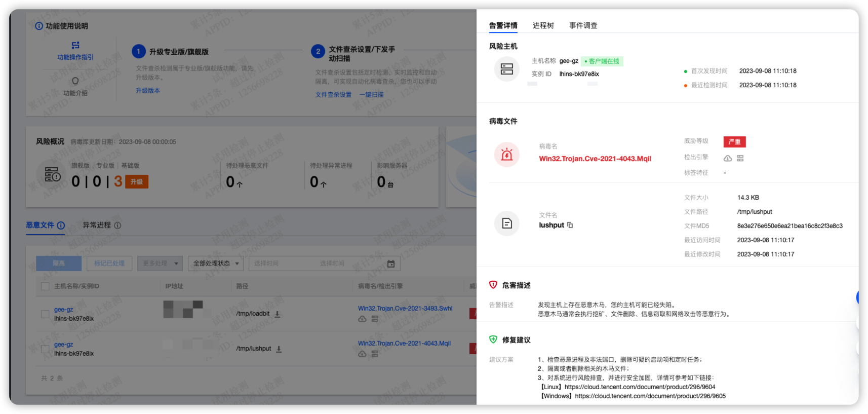
Task: Check the /tmp/loadbit row checkbox
Action: 45,314
